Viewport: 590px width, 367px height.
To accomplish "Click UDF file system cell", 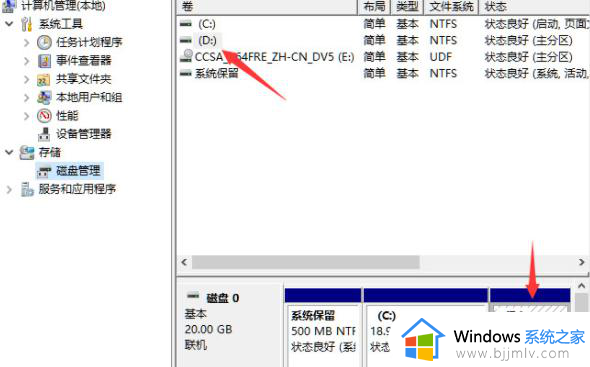I will (441, 57).
